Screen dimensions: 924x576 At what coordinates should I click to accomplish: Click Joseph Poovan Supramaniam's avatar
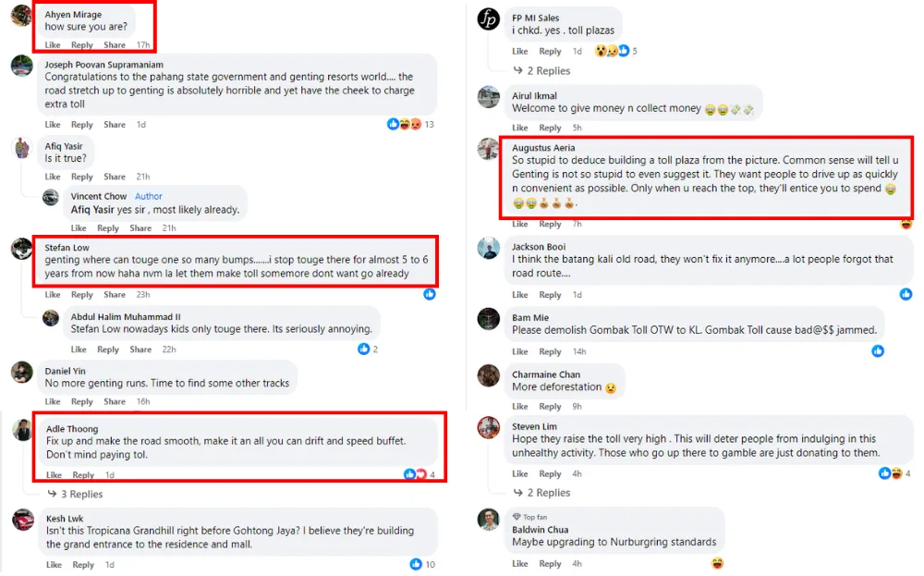tap(22, 66)
